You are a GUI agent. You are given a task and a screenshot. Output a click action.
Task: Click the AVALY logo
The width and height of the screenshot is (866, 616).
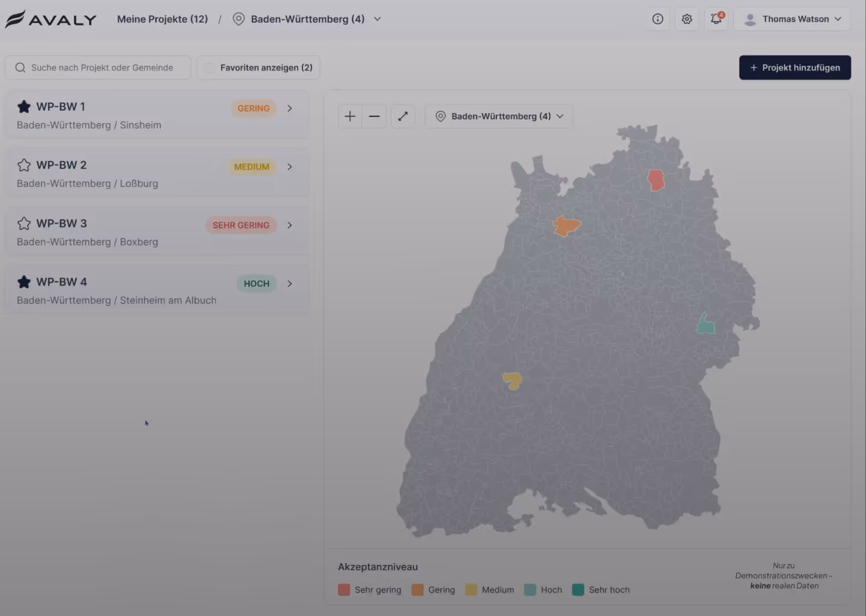point(51,19)
